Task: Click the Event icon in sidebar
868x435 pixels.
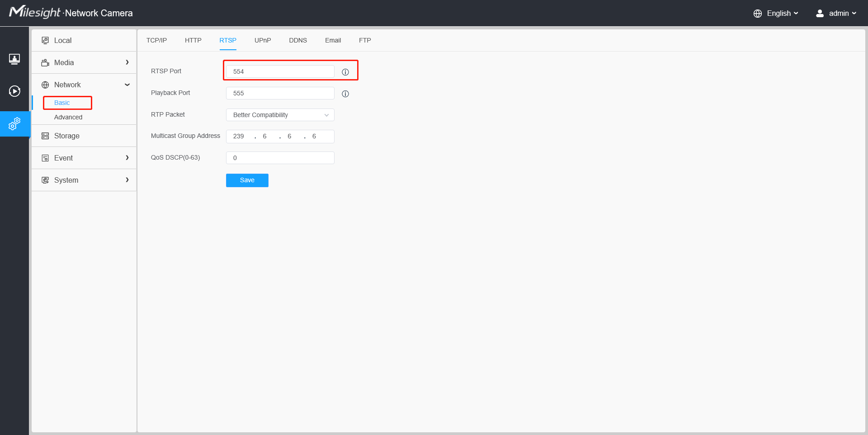Action: 45,158
